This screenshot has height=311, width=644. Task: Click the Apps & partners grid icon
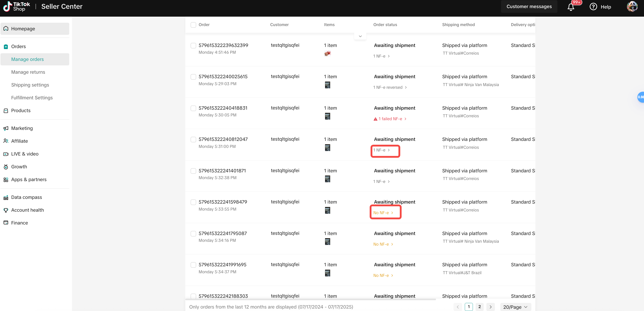point(6,180)
